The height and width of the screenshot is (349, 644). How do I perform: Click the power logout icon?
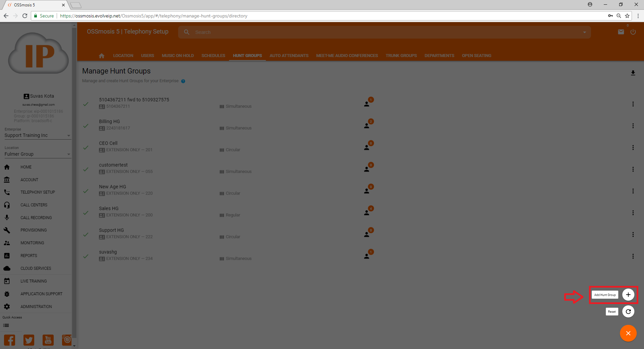point(633,32)
